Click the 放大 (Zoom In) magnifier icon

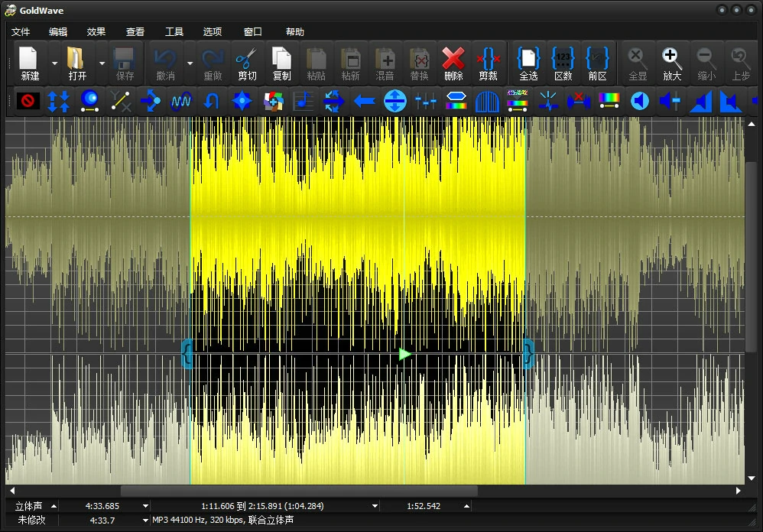(x=672, y=63)
